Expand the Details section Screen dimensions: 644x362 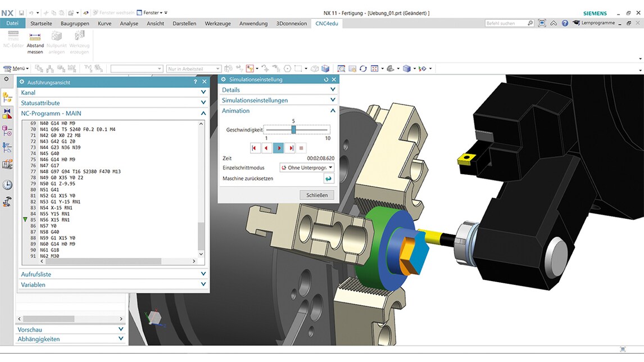pyautogui.click(x=279, y=89)
